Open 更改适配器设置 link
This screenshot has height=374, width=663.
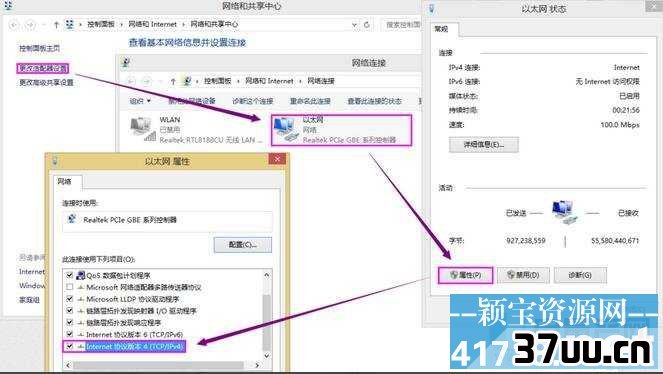[x=43, y=68]
